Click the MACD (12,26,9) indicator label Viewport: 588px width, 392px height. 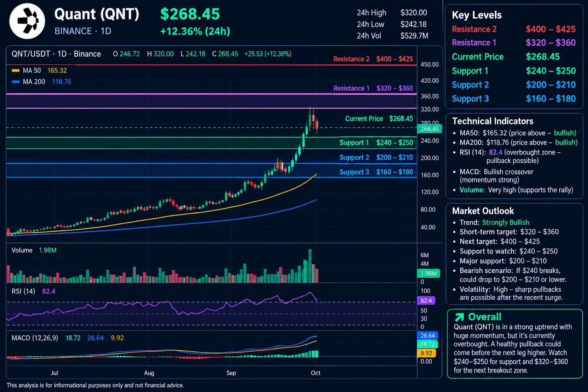click(x=35, y=338)
